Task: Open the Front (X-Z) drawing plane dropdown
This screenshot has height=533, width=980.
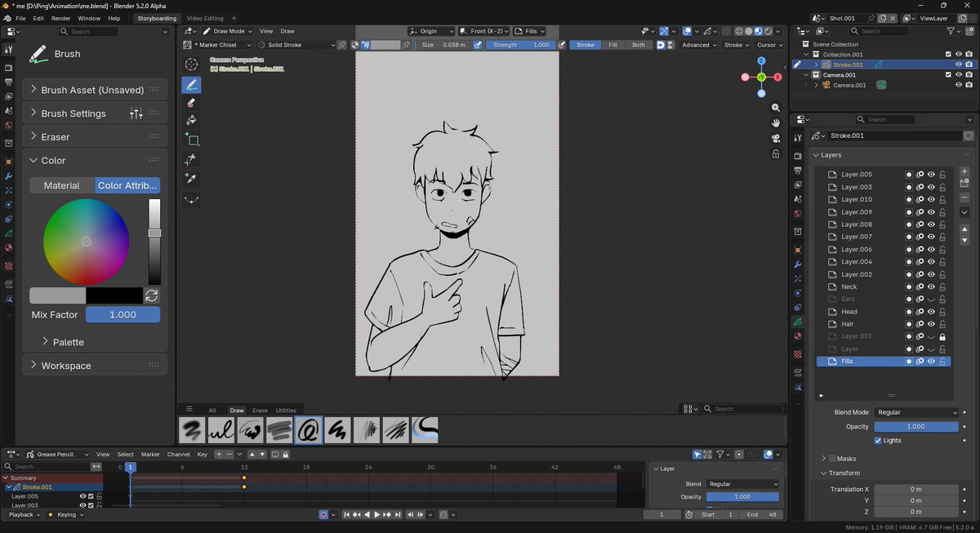Action: tap(483, 31)
